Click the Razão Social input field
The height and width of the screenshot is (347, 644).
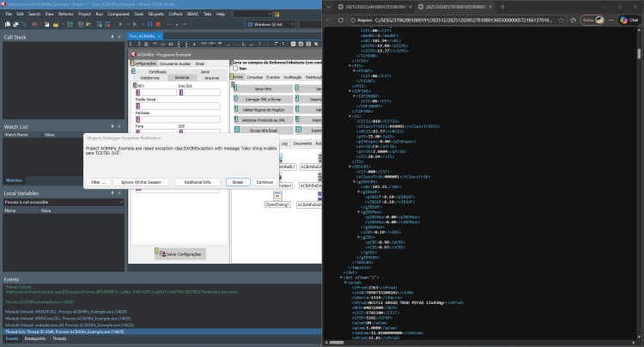pos(178,106)
